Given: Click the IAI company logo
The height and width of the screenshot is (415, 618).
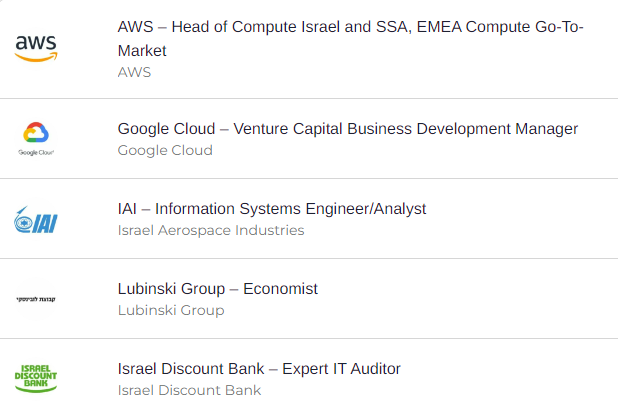Looking at the screenshot, I should (36, 220).
